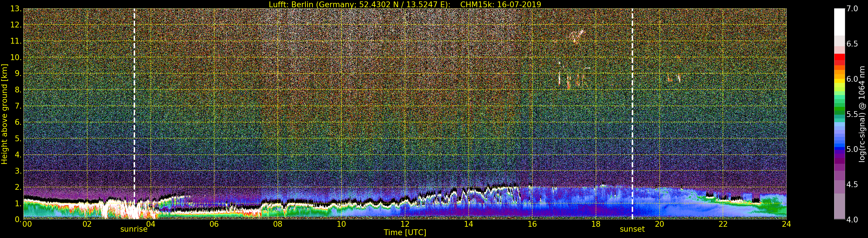The image size is (868, 238).
Task: Click the vertical color scale bar
Action: [839, 114]
